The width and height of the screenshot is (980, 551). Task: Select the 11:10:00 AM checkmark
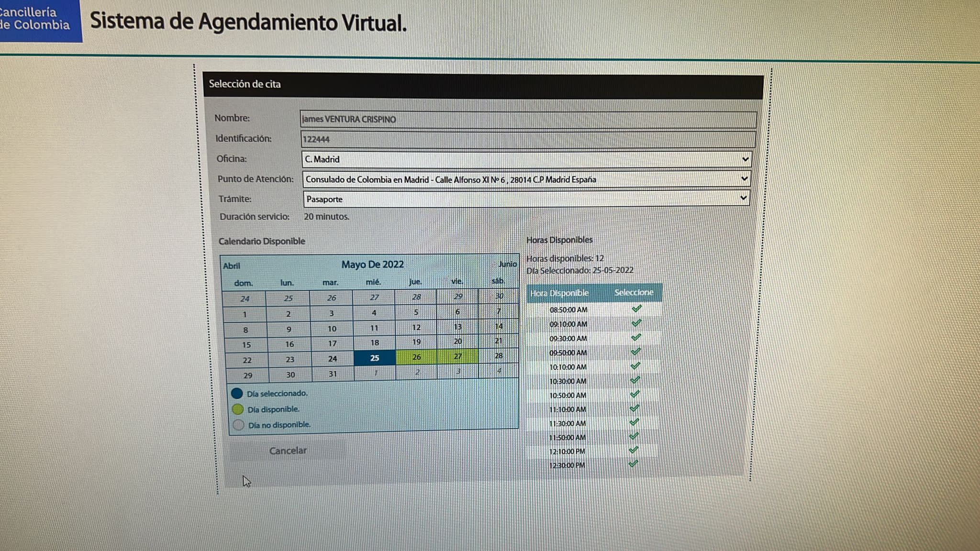635,408
